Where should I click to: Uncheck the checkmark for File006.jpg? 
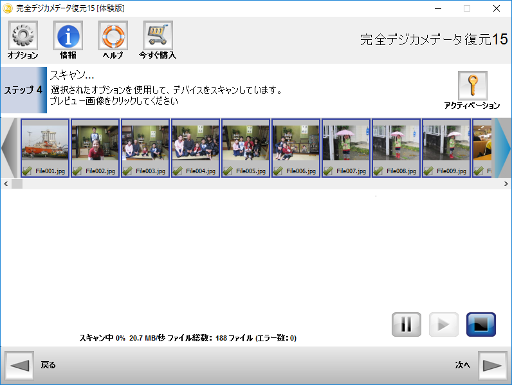pos(278,171)
